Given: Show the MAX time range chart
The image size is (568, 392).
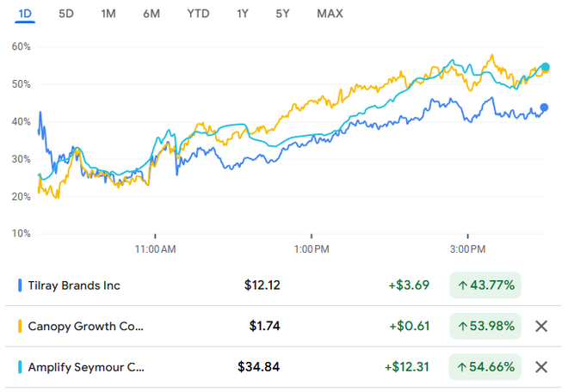Looking at the screenshot, I should (x=330, y=14).
